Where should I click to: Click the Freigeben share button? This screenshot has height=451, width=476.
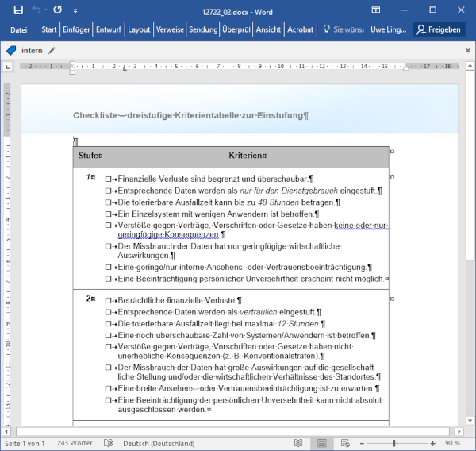tap(438, 29)
